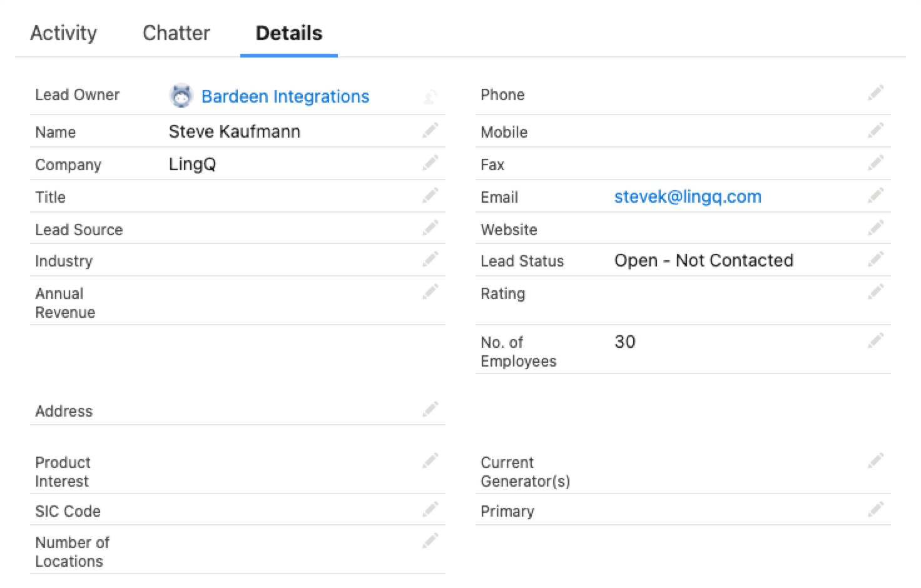921x588 pixels.
Task: Edit the Primary field pencil icon
Action: point(876,509)
